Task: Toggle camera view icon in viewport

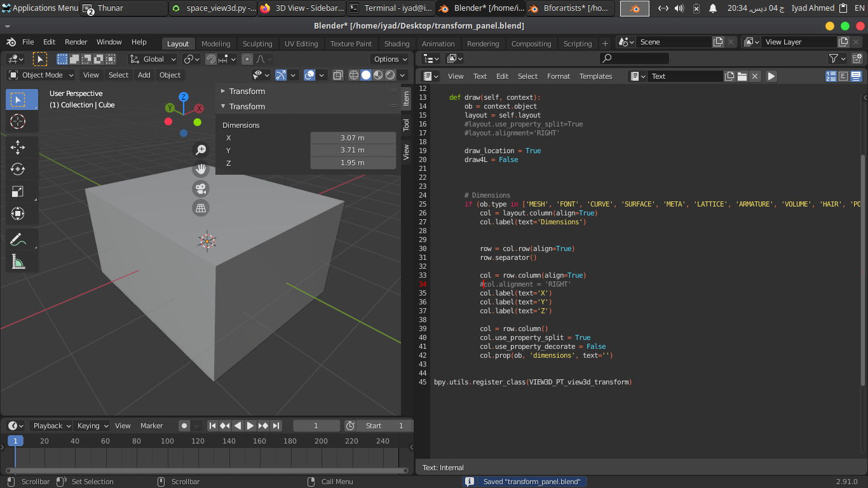Action: pyautogui.click(x=201, y=189)
